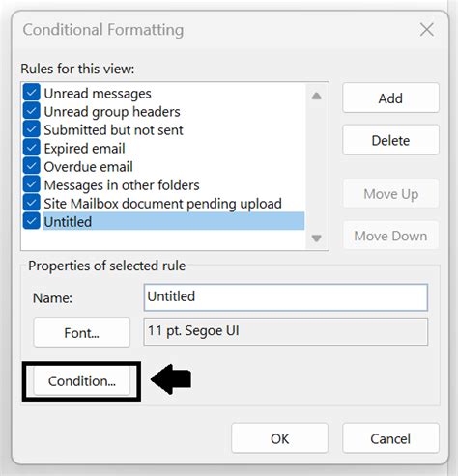Select the Overdue email rule
Screen dimensions: 458x476
click(88, 167)
